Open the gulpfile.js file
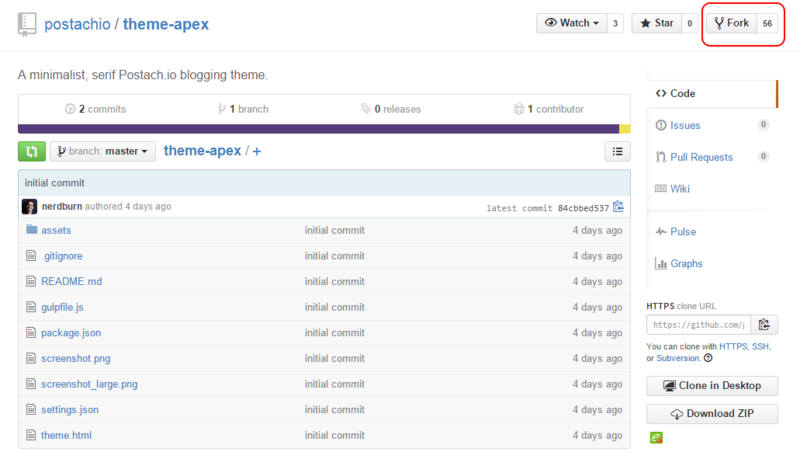The height and width of the screenshot is (452, 800). (62, 307)
